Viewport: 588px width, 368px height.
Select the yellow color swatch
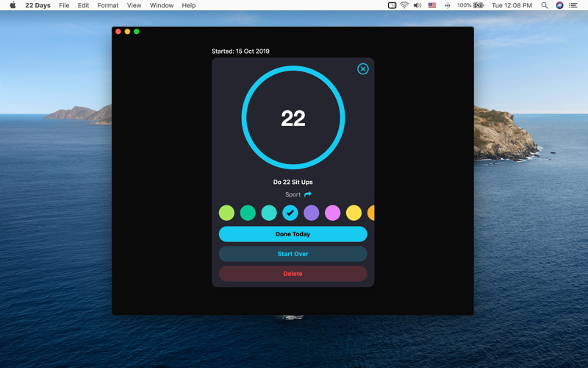pyautogui.click(x=354, y=213)
